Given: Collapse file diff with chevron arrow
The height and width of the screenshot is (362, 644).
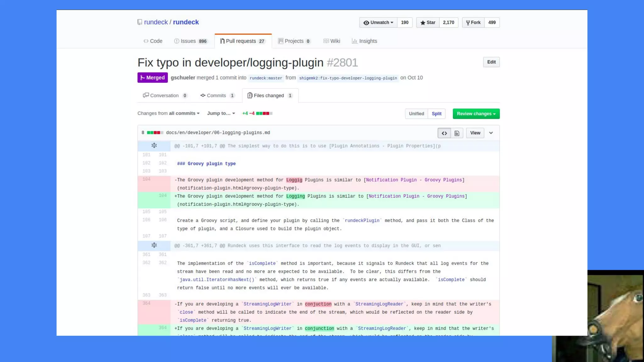Looking at the screenshot, I should (x=491, y=133).
